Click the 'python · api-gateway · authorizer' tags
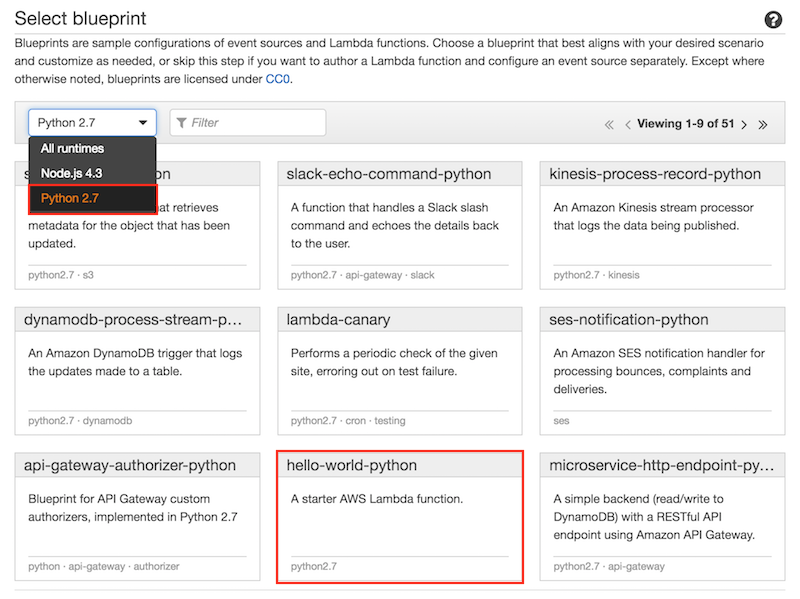 coord(104,566)
